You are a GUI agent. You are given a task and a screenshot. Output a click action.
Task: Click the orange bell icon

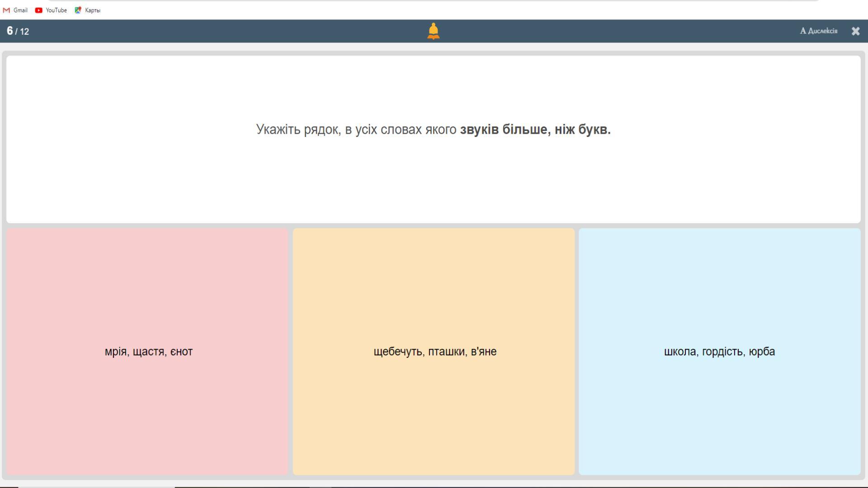click(433, 31)
